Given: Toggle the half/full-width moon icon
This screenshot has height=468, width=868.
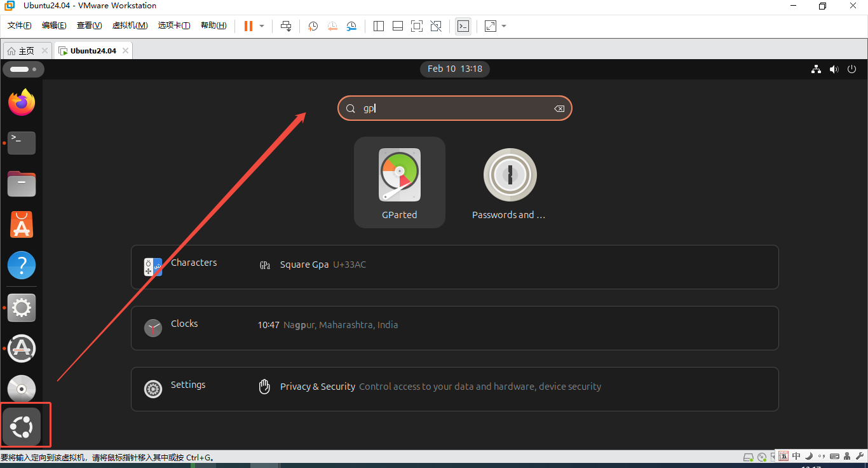Looking at the screenshot, I should tap(809, 457).
